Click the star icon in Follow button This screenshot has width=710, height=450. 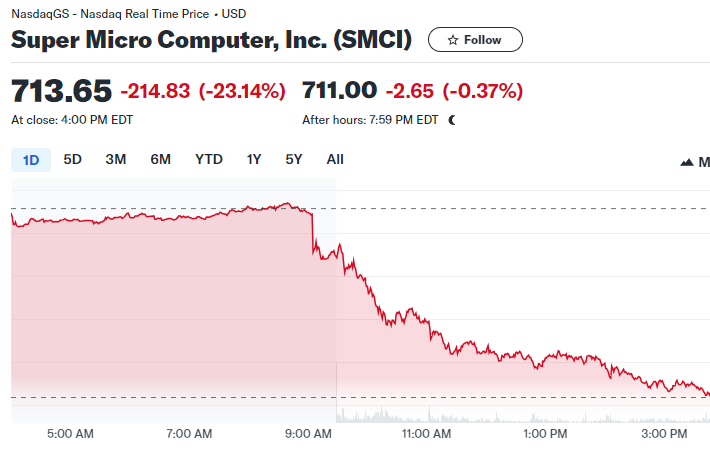453,40
